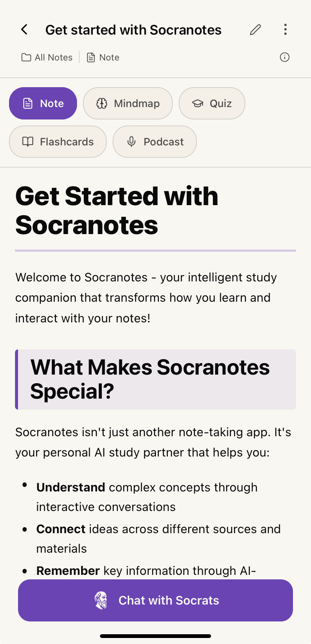Tap the brain icon on Mindmap
Screen dimensions: 311x644
pos(102,103)
